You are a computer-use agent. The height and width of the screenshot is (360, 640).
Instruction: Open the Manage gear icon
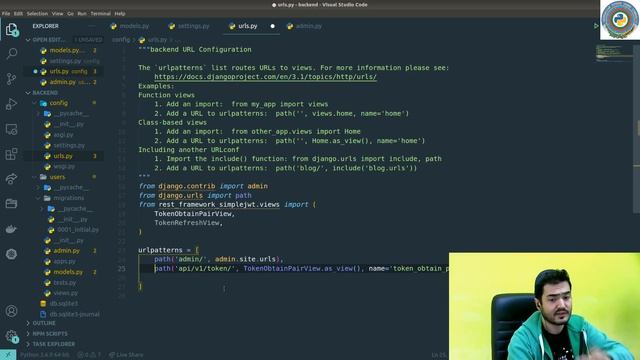click(x=11, y=336)
